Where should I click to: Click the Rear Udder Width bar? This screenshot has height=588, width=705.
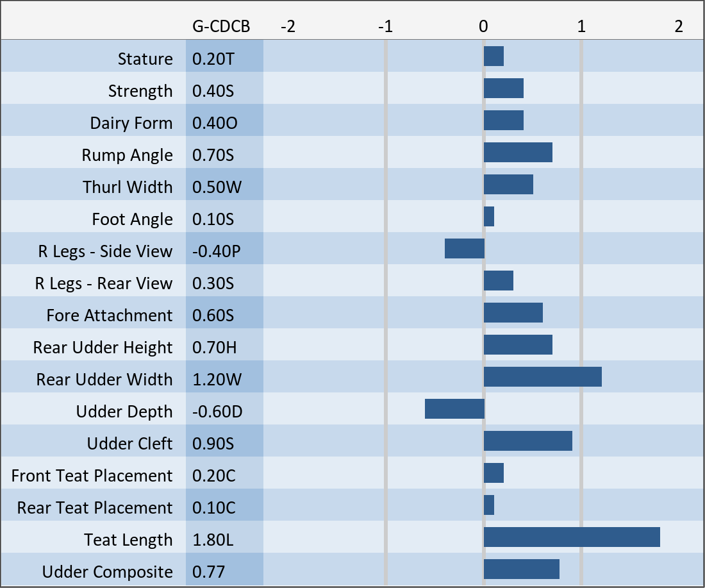[542, 377]
